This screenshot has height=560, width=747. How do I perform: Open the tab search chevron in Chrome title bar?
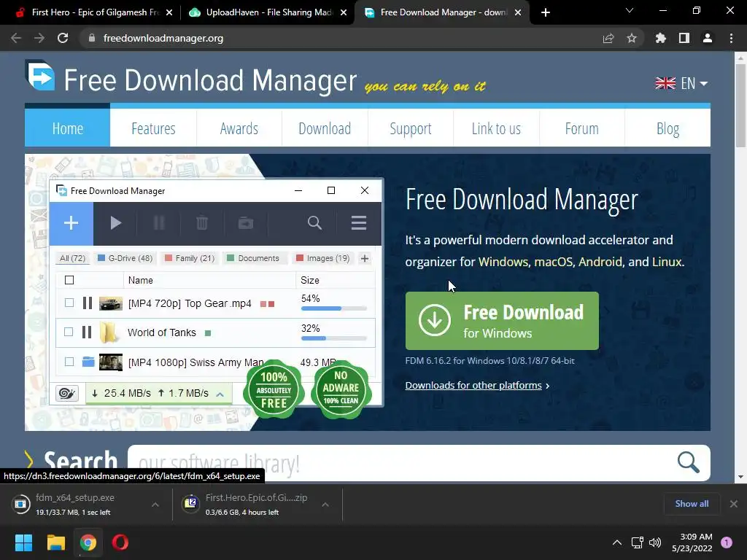[630, 10]
